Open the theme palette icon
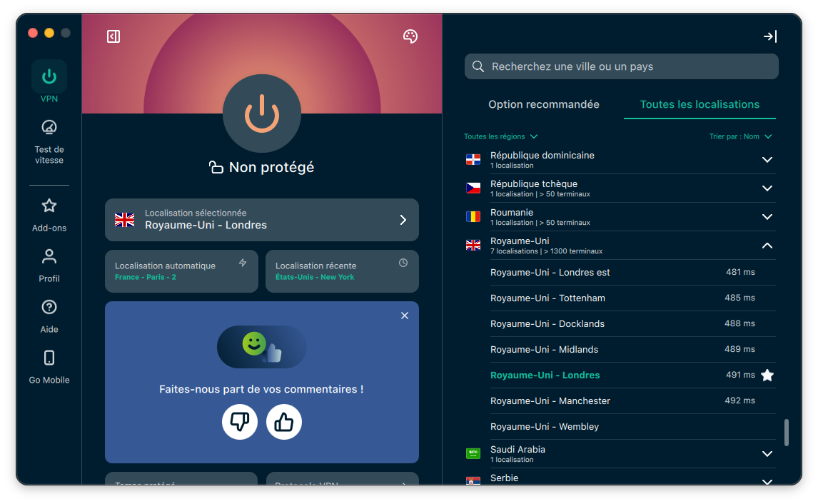This screenshot has height=504, width=818. coord(410,36)
